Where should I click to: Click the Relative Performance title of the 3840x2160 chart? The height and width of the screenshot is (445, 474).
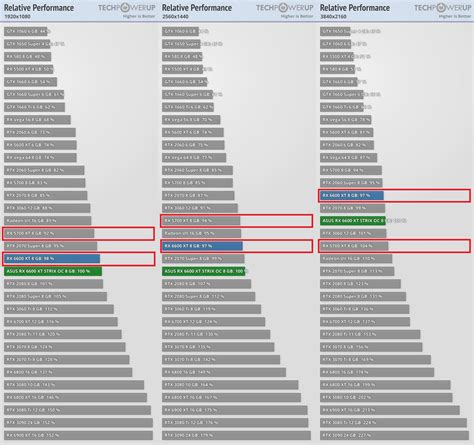pos(355,8)
